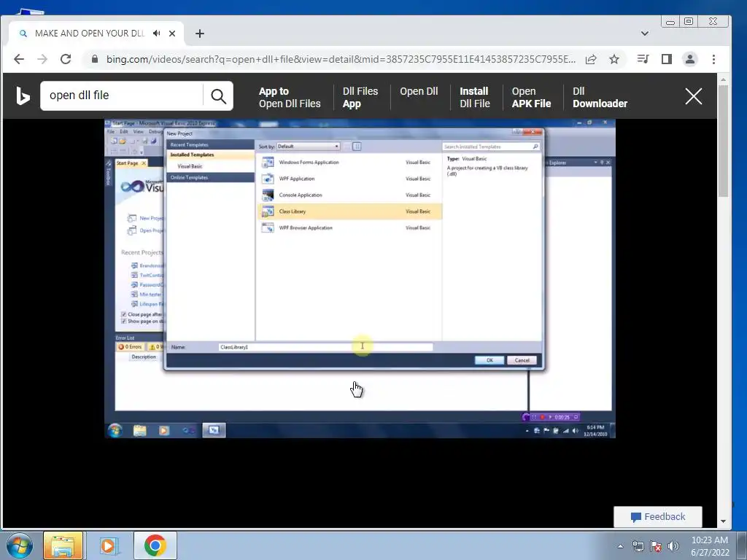This screenshot has width=747, height=560.
Task: Click the WPF Application template row
Action: point(349,179)
